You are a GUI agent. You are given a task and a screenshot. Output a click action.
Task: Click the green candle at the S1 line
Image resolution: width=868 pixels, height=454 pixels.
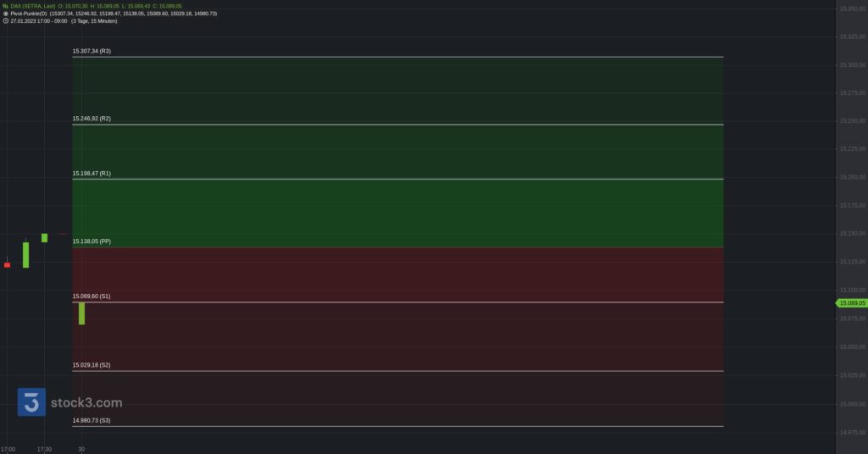(82, 313)
